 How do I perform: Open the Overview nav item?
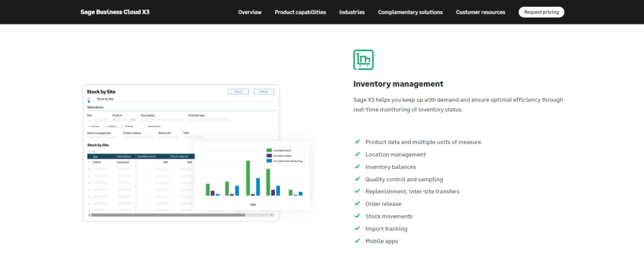click(x=250, y=12)
